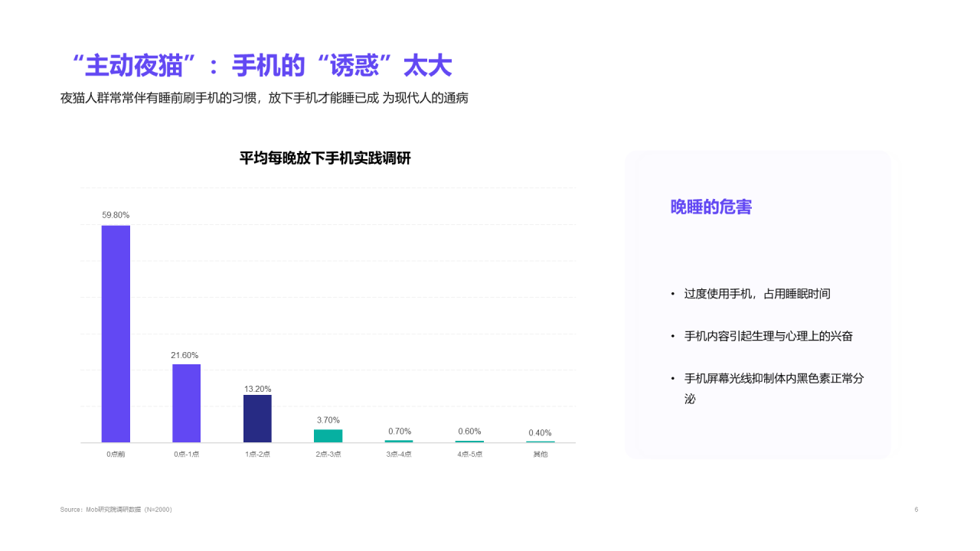Click the 59.80% data label
The height and width of the screenshot is (551, 980).
[x=116, y=215]
